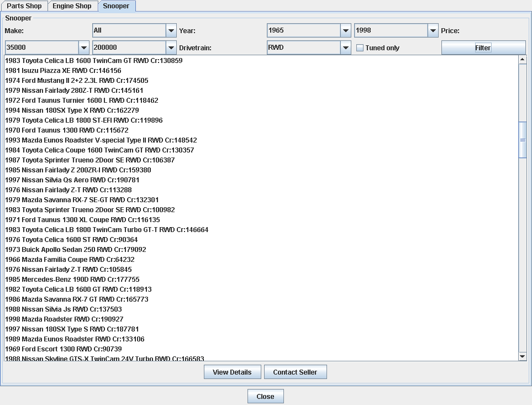Select the 1986 Mazda Savanna RX-7 GT listing

pyautogui.click(x=261, y=299)
